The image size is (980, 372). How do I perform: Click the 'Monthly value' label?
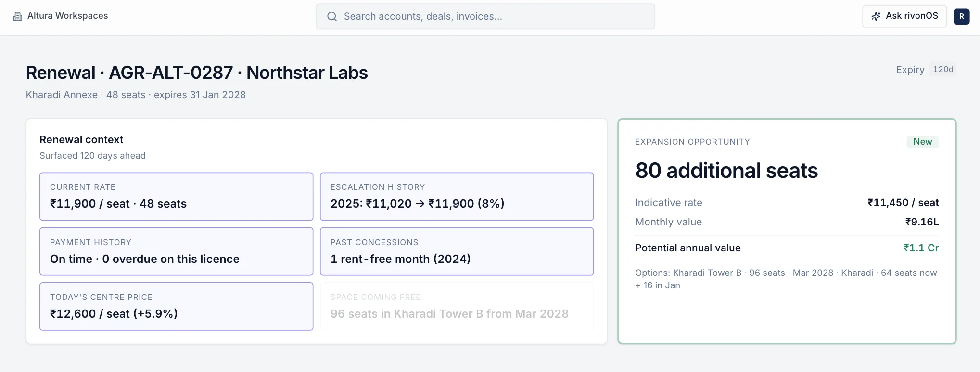coord(668,222)
